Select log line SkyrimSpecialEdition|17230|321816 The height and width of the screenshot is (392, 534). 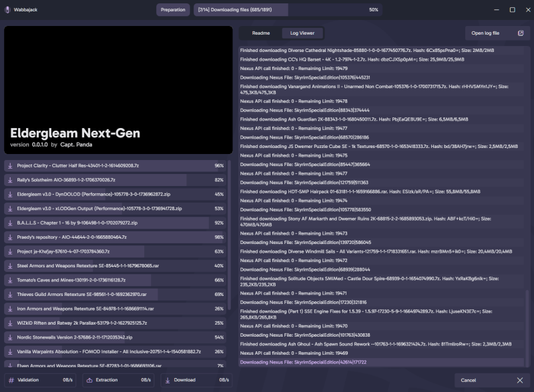(x=381, y=302)
